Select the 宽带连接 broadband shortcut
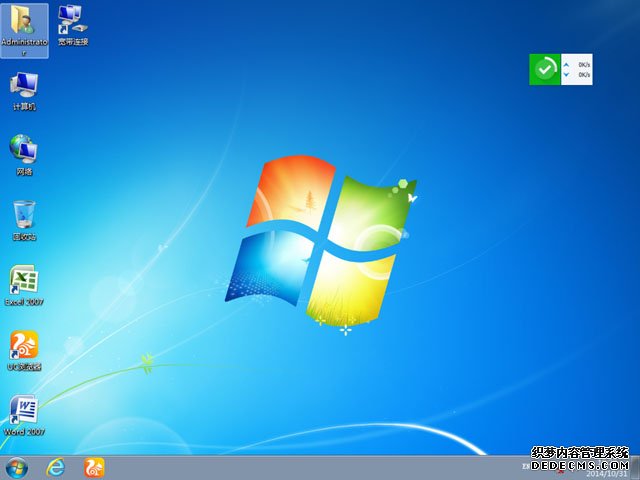This screenshot has width=640, height=480. coord(73,25)
